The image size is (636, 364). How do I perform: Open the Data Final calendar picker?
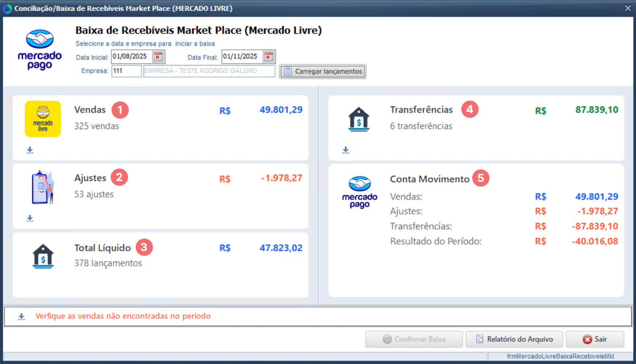click(x=268, y=57)
